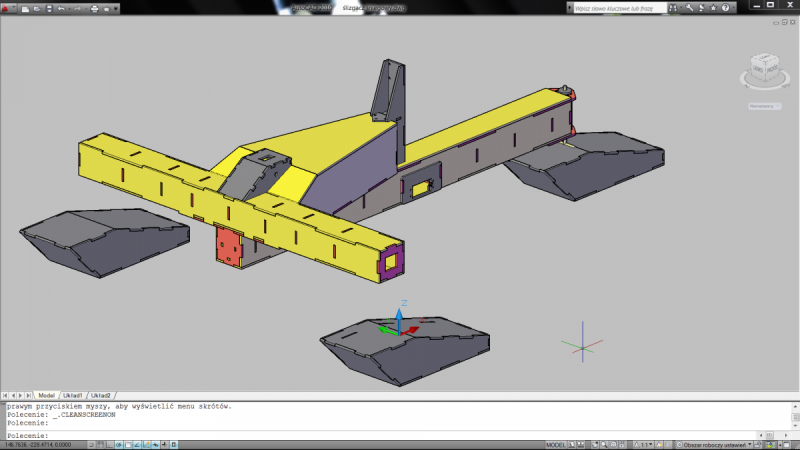800x450 pixels.
Task: Open the Układ2 layout tab
Action: (x=101, y=395)
